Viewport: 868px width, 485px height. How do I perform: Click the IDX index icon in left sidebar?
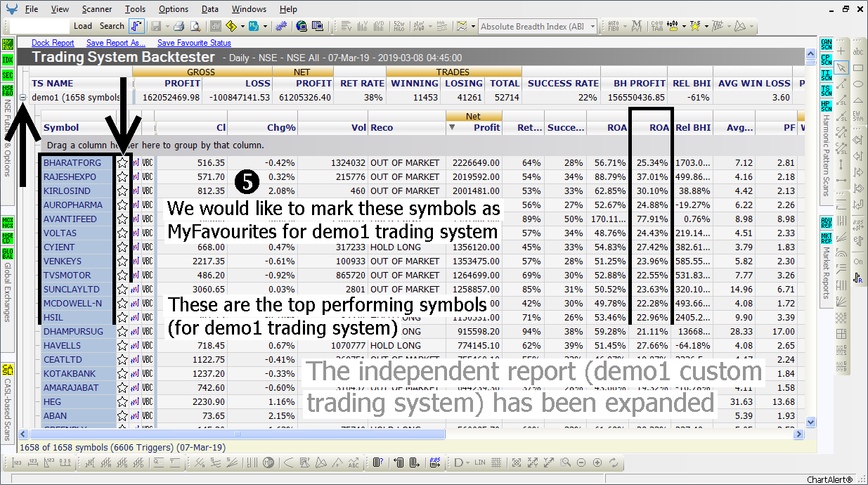pos(8,59)
